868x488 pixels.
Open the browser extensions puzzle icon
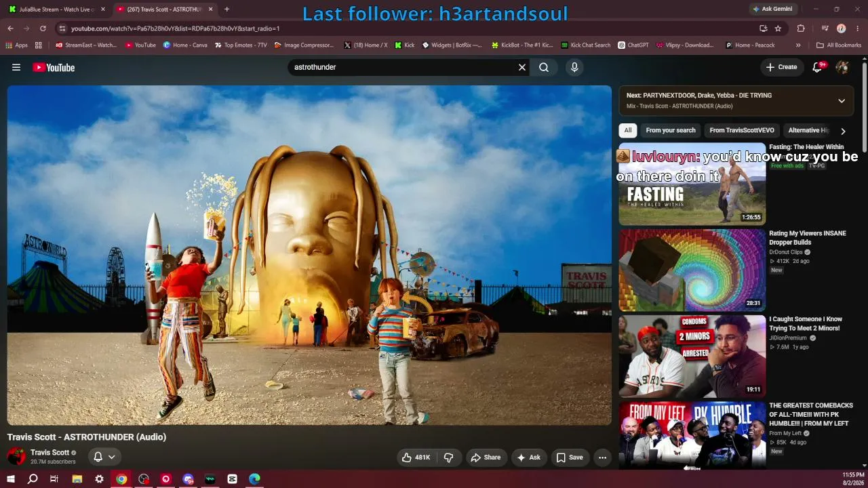(x=801, y=28)
